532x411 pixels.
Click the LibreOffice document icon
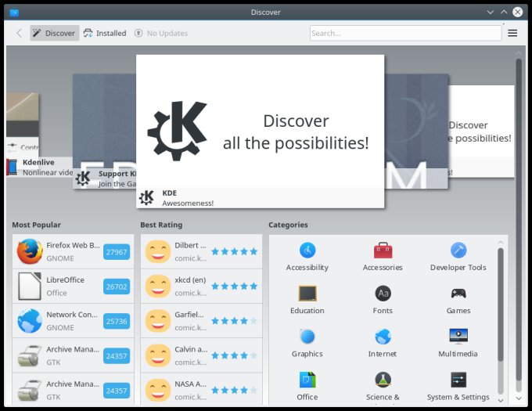point(30,286)
